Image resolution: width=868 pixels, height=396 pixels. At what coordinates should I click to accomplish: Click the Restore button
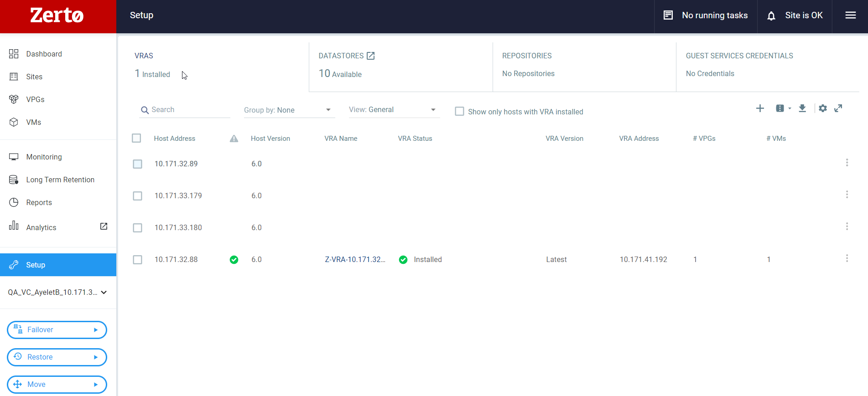(x=57, y=357)
